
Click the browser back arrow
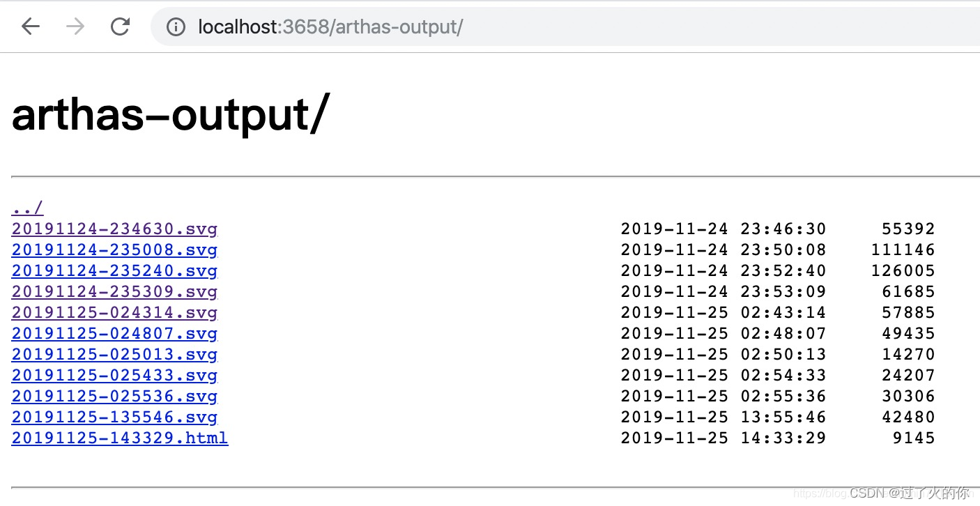[30, 26]
